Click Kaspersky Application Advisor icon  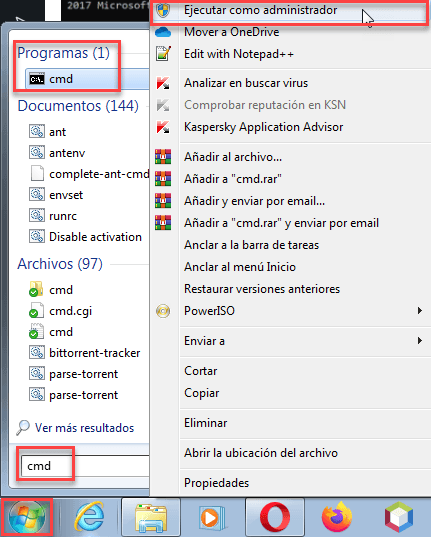tap(163, 127)
